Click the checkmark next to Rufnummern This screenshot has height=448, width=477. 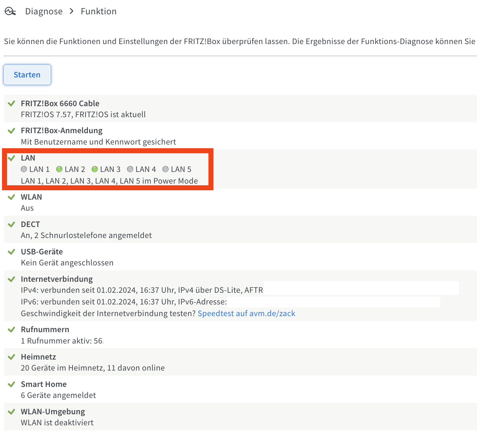tap(12, 329)
